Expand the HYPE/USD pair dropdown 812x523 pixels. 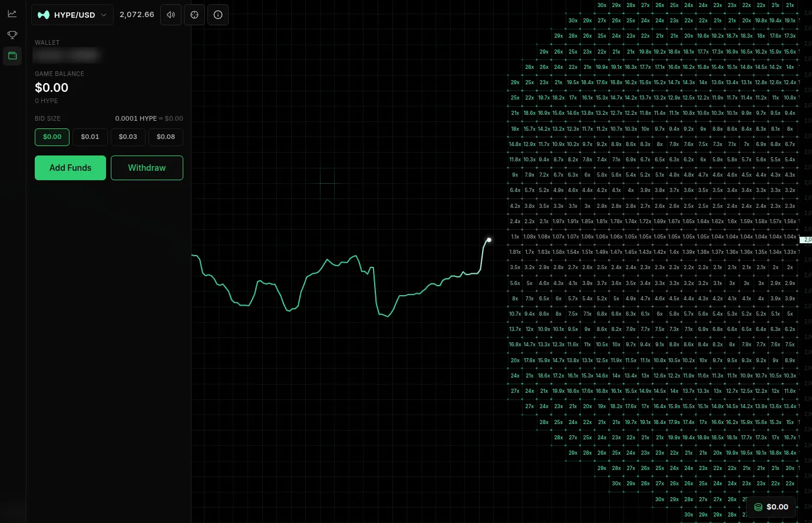point(72,15)
